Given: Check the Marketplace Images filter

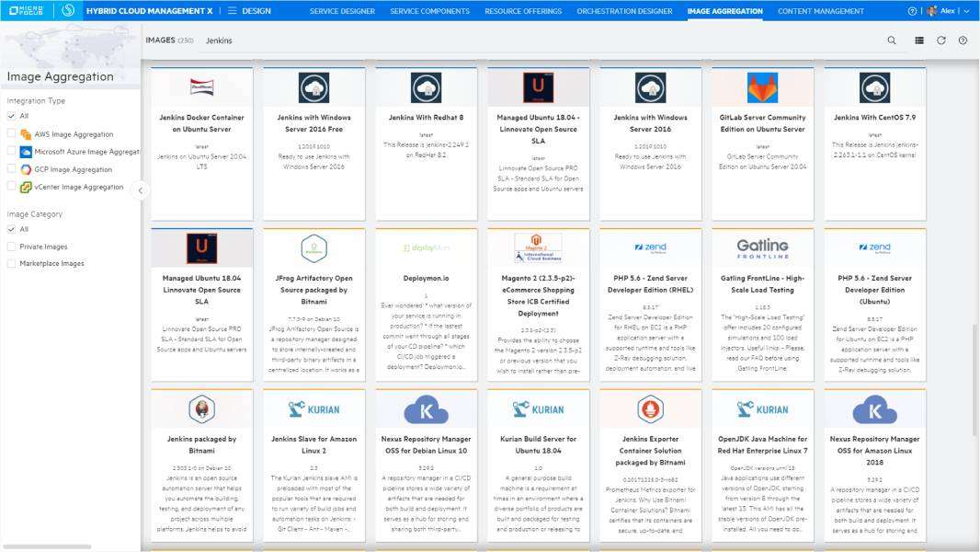Looking at the screenshot, I should coord(12,263).
